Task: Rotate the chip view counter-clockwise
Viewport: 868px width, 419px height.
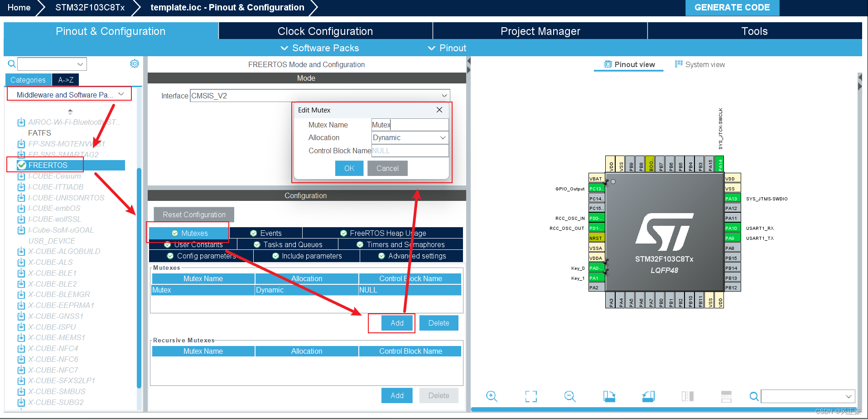Action: click(x=648, y=396)
